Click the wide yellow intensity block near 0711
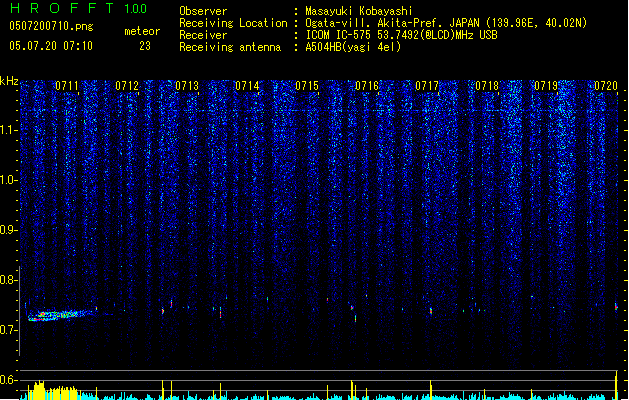Viewport: 629px width, 400px height. pos(52,391)
